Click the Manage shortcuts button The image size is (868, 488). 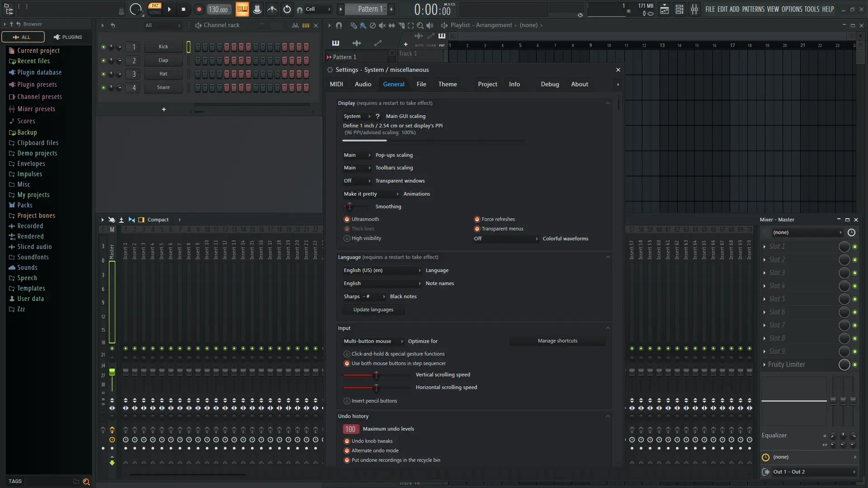click(x=557, y=341)
